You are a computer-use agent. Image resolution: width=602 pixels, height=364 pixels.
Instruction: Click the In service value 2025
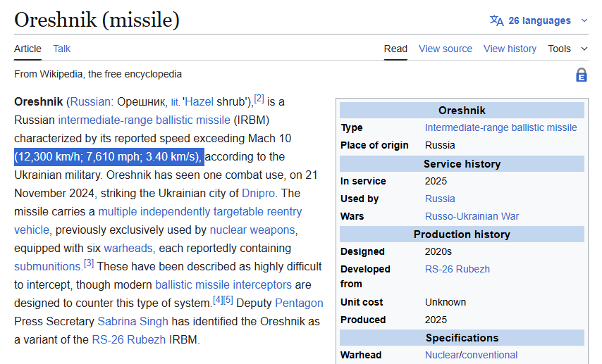click(x=436, y=181)
